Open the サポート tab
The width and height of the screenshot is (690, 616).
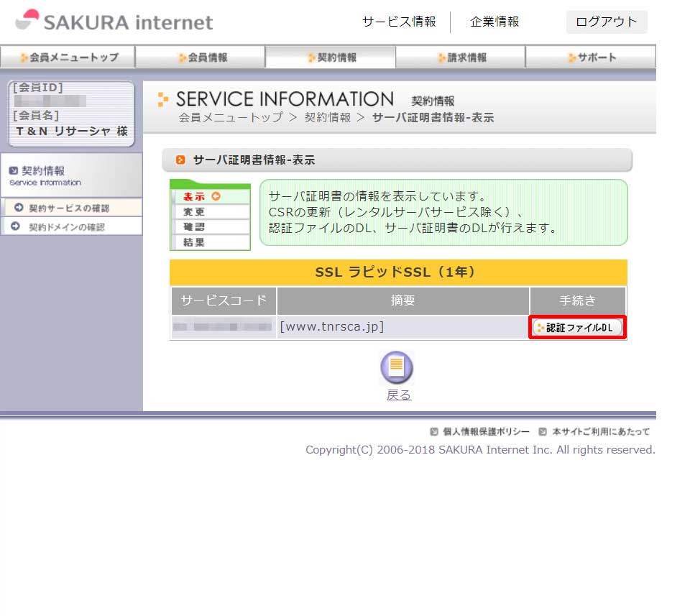591,58
